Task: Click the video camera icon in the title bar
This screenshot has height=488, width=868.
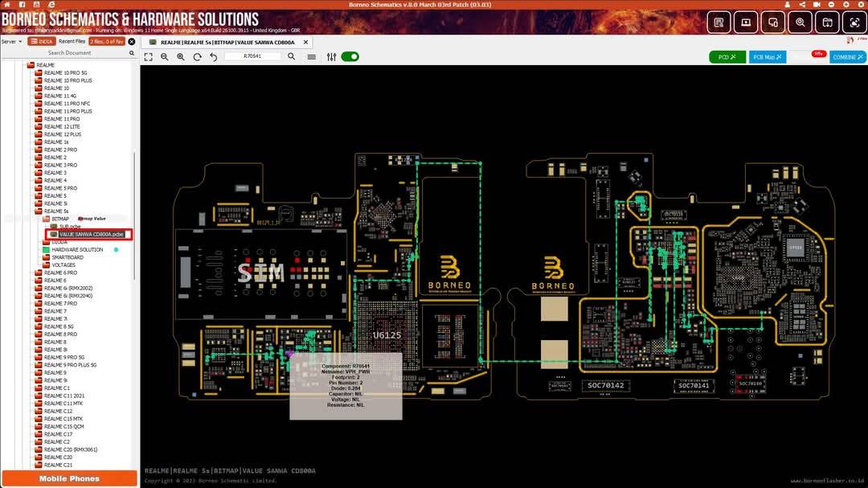Action: tap(817, 4)
